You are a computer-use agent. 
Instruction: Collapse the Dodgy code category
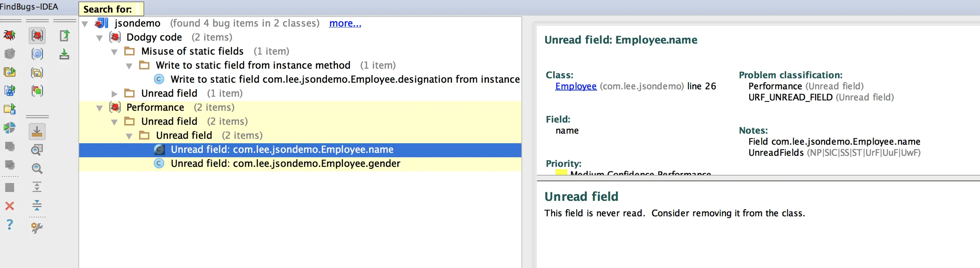point(100,38)
